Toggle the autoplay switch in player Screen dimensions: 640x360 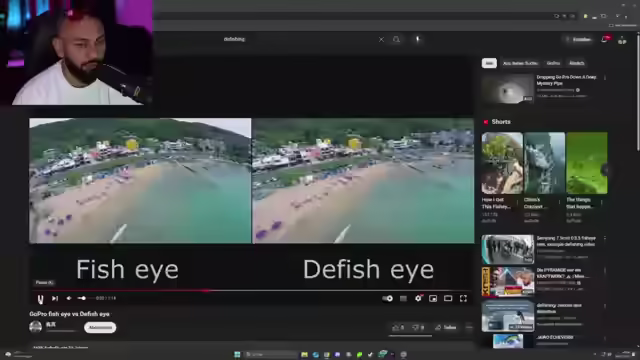point(387,298)
